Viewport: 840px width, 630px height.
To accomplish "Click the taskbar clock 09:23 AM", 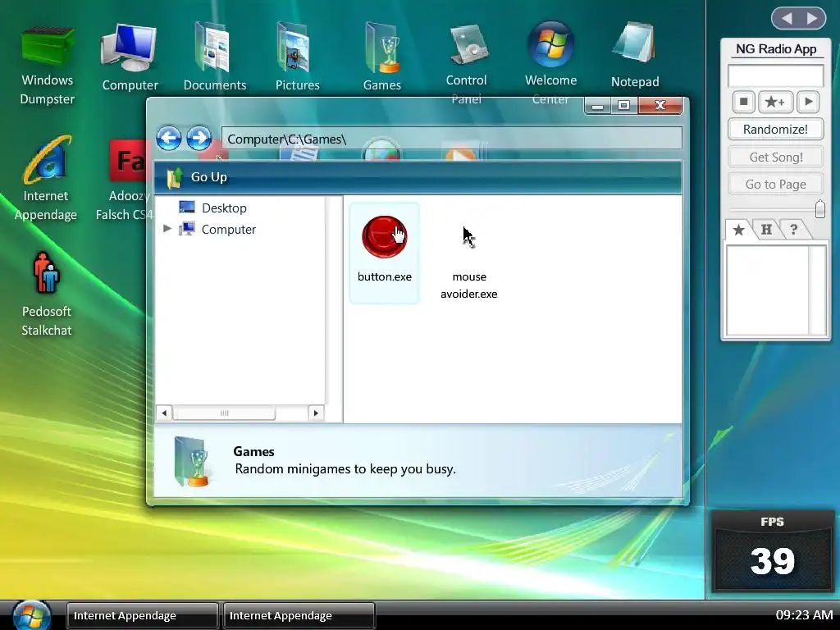I will tap(804, 615).
